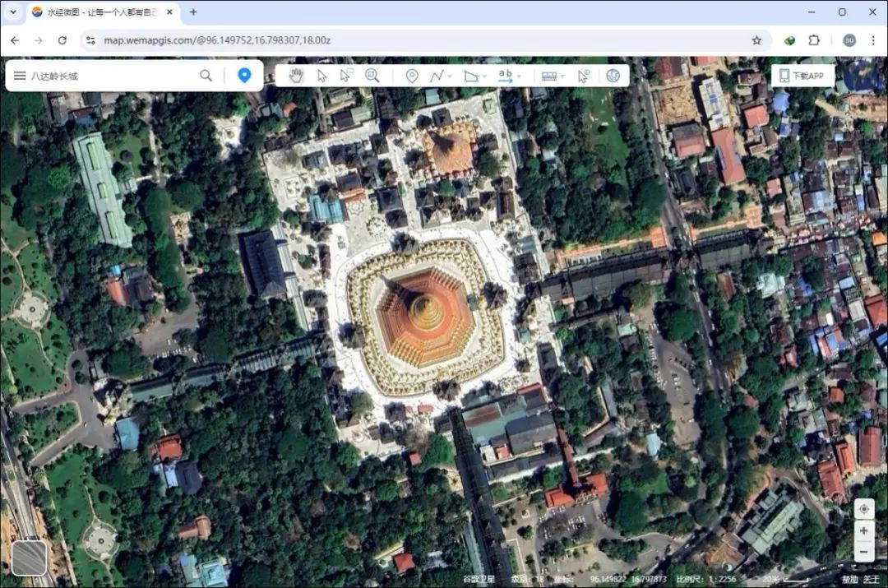Select the ruler measurement tool
This screenshot has height=588, width=888.
[548, 76]
